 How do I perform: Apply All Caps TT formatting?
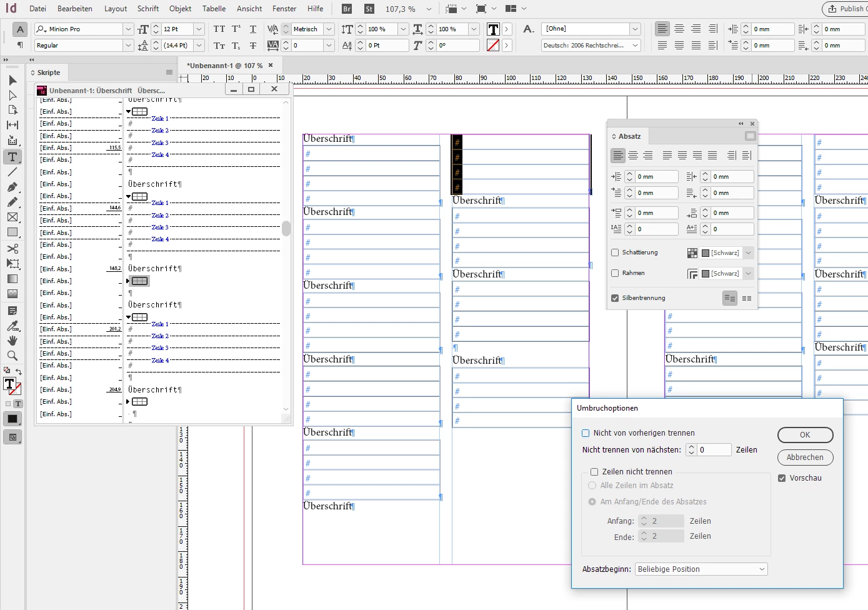point(219,29)
